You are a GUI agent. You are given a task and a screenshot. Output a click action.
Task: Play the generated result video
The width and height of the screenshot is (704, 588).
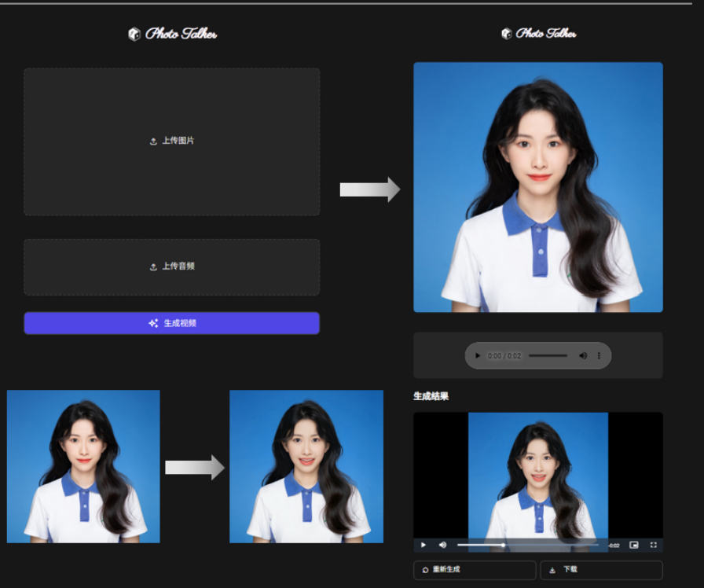coord(423,545)
